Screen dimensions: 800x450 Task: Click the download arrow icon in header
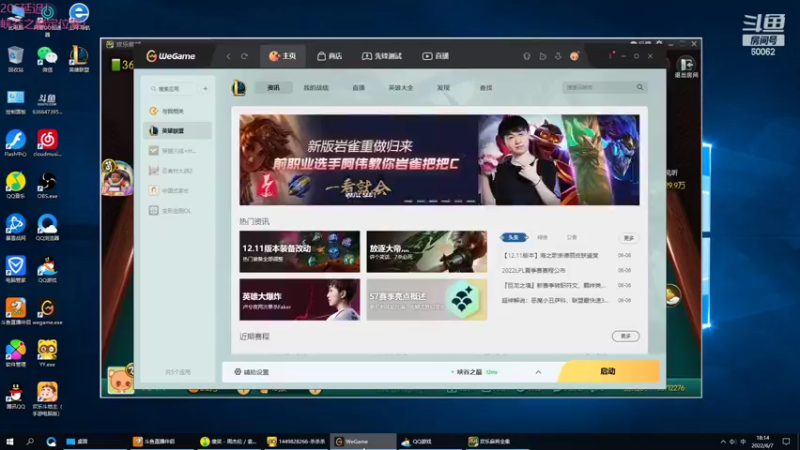click(x=558, y=56)
